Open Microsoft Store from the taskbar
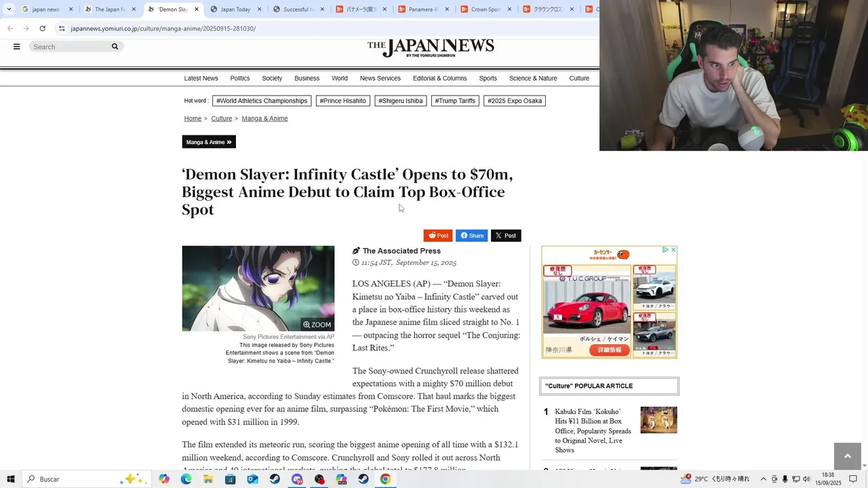The height and width of the screenshot is (488, 868). pyautogui.click(x=231, y=479)
